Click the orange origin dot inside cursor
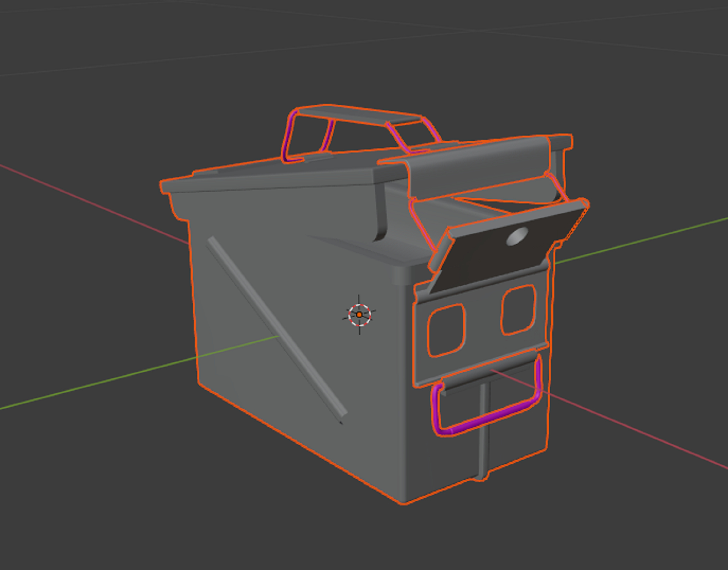728x570 pixels. (x=359, y=315)
